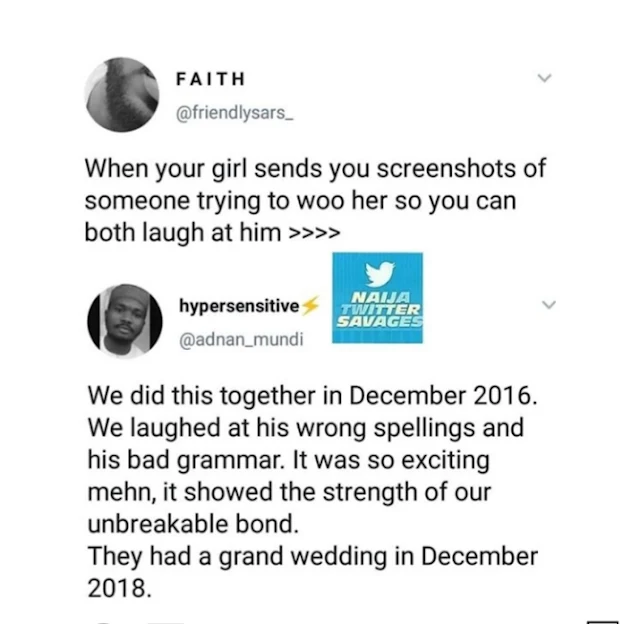Open the reply starting "We did this together"
The height and width of the screenshot is (624, 640).
point(313,492)
